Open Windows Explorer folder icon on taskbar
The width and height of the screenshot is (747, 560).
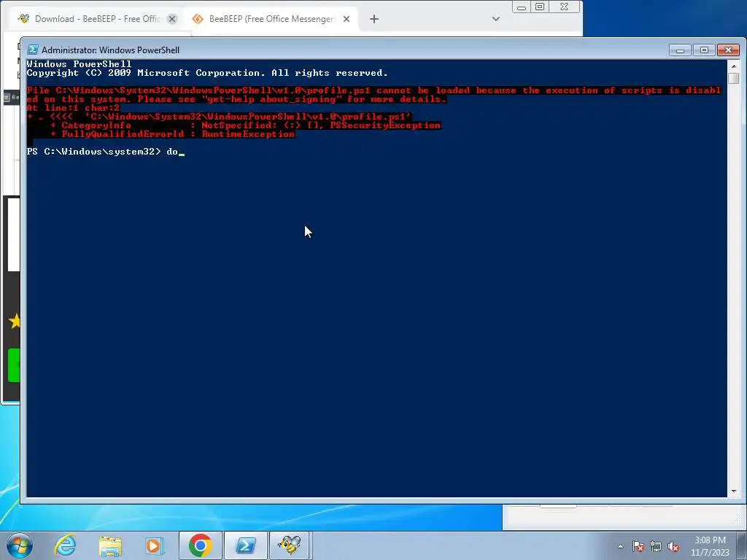tap(110, 545)
